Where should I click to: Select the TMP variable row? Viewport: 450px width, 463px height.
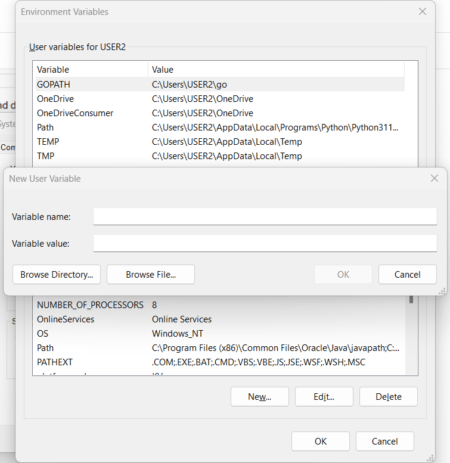(220, 156)
